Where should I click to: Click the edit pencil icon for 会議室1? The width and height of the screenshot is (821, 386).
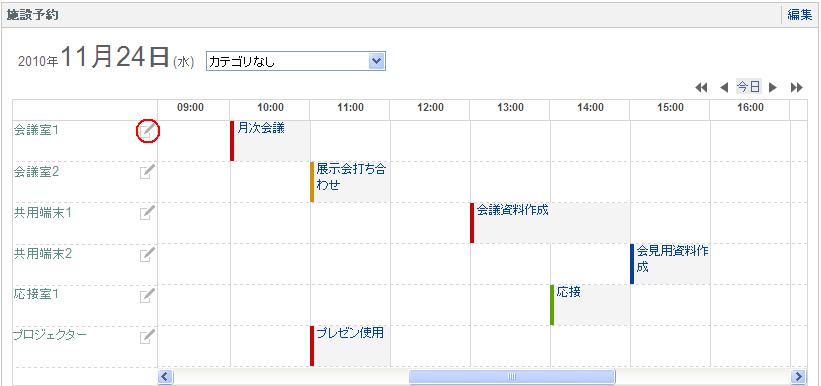148,131
